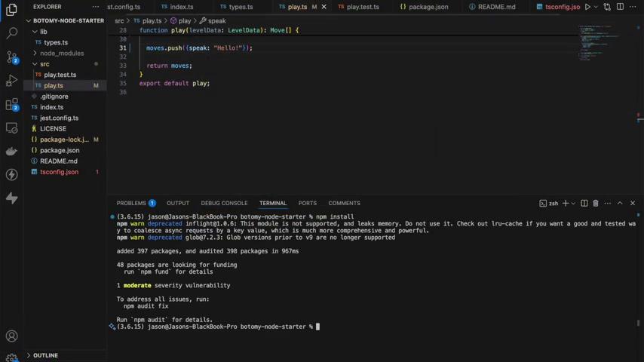
Task: Click the editor minimap preview
Action: click(600, 41)
